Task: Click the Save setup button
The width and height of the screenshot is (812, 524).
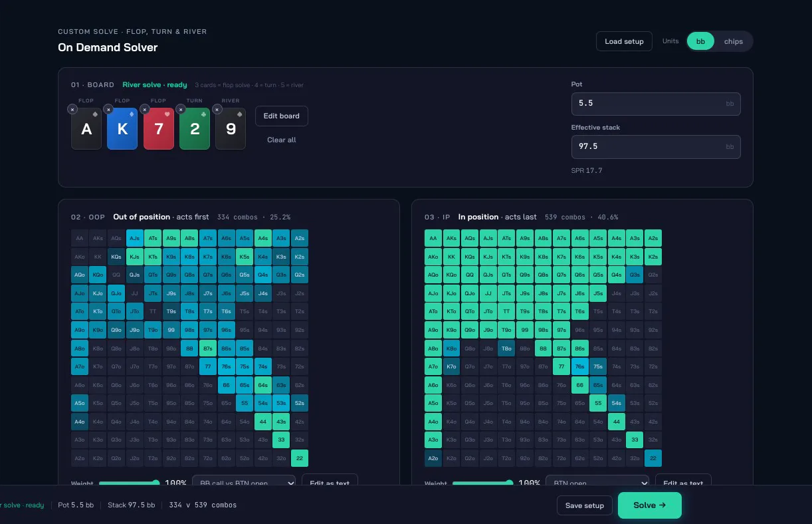Action: [x=585, y=505]
